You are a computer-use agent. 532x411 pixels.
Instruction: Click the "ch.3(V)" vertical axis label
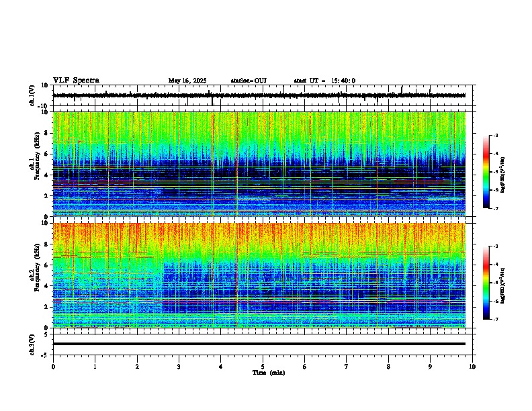(x=32, y=345)
